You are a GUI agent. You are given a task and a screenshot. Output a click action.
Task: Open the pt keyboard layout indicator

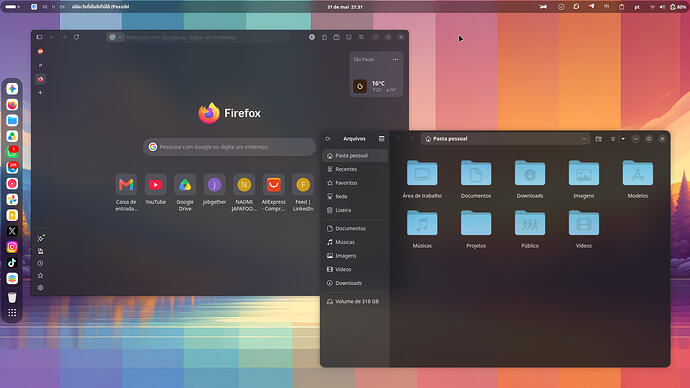pyautogui.click(x=637, y=7)
